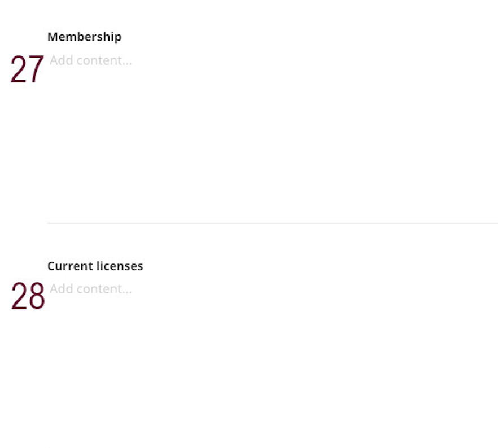Select the maroon numeral 27 label
Image resolution: width=498 pixels, height=448 pixels.
[27, 70]
